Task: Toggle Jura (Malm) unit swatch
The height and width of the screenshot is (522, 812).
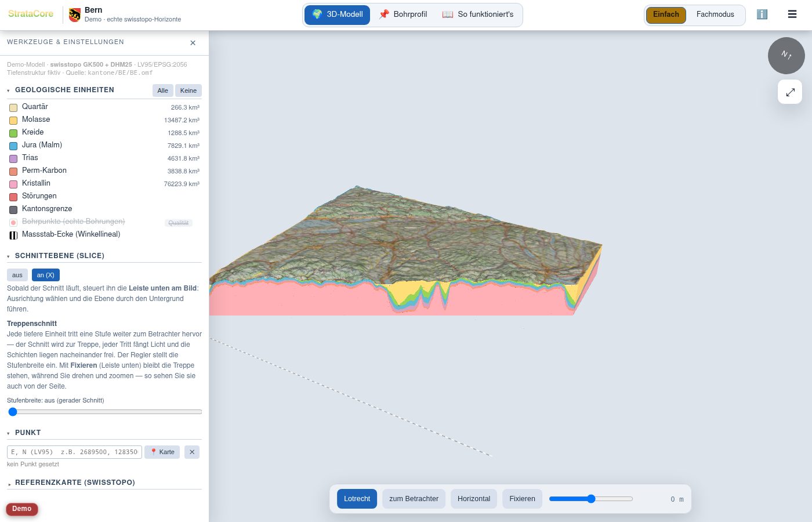Action: (13, 146)
